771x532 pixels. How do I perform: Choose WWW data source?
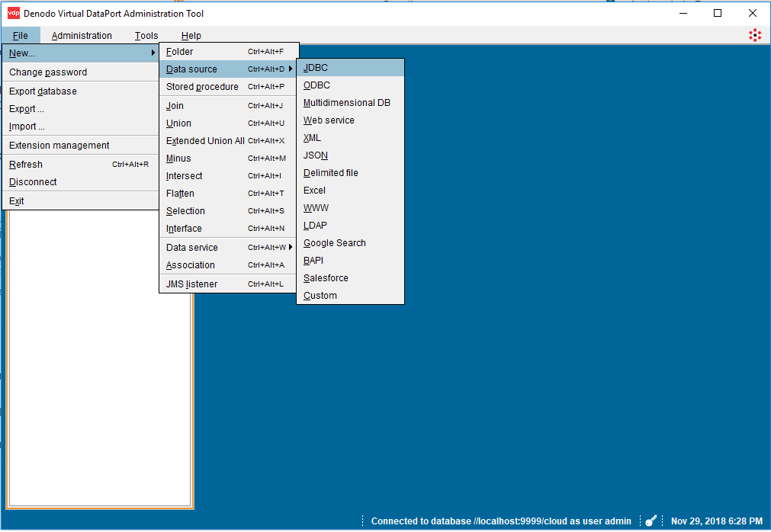tap(351, 208)
